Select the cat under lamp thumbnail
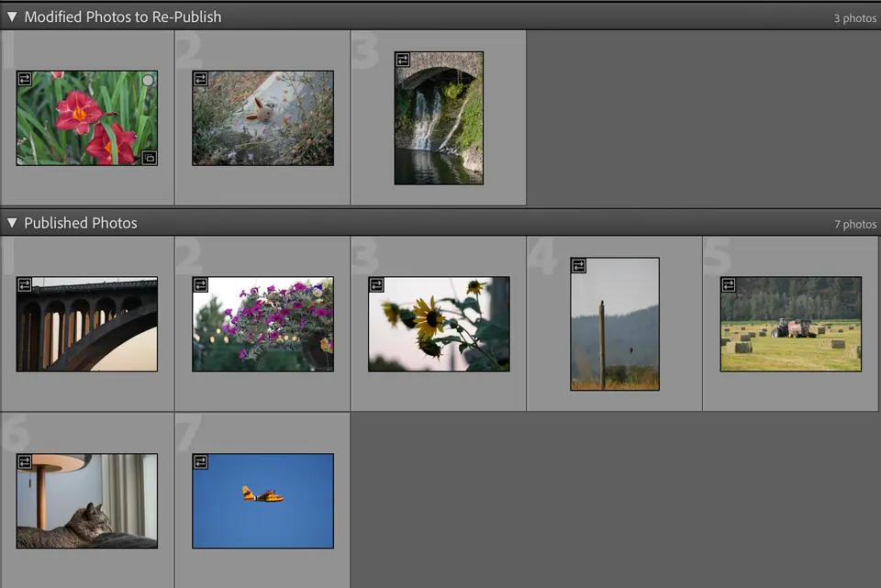Image resolution: width=881 pixels, height=588 pixels. click(87, 501)
